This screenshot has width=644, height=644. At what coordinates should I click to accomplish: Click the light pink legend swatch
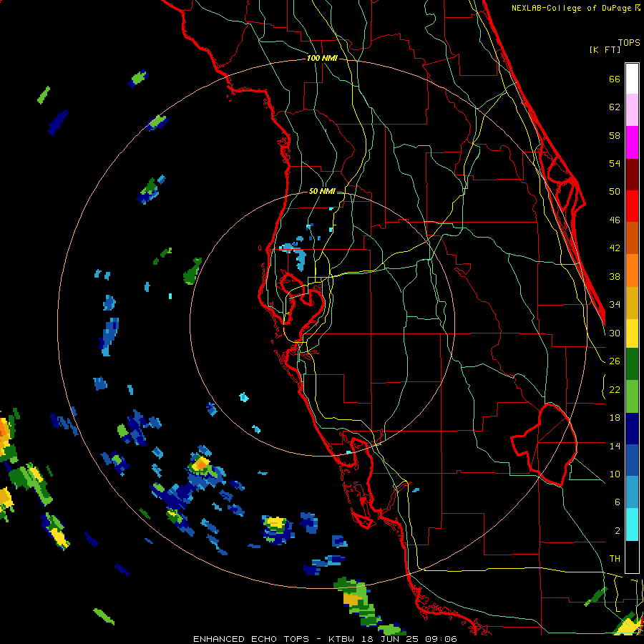click(x=632, y=109)
